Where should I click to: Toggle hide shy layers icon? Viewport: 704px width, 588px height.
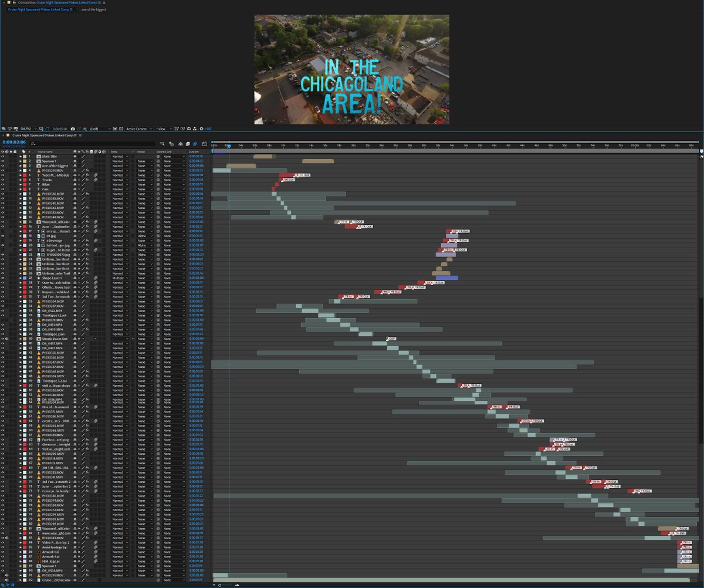click(x=181, y=144)
